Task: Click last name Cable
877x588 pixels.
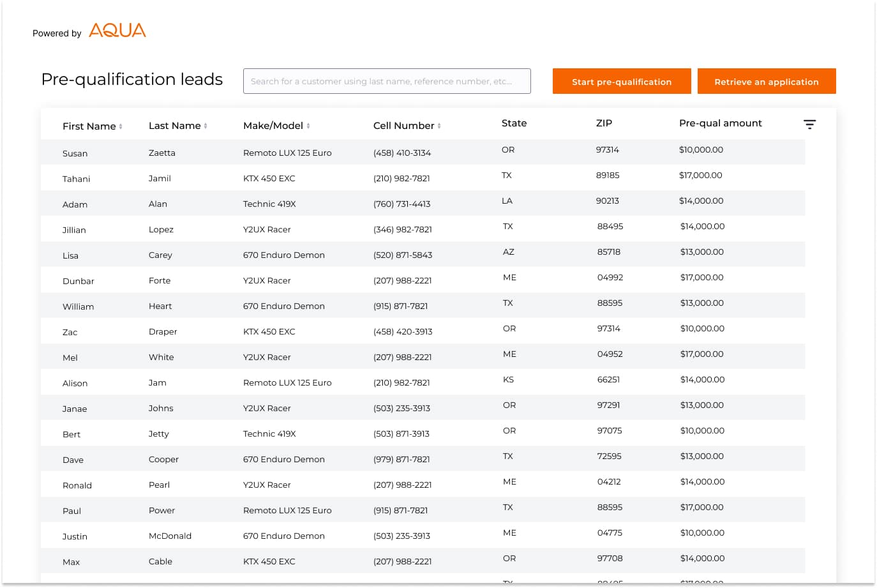Action: [x=160, y=561]
